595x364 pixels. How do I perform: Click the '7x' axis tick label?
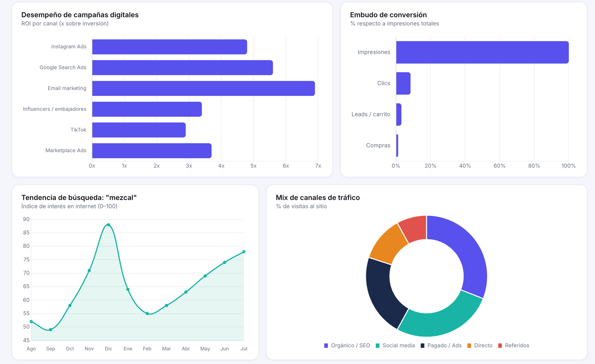click(318, 166)
